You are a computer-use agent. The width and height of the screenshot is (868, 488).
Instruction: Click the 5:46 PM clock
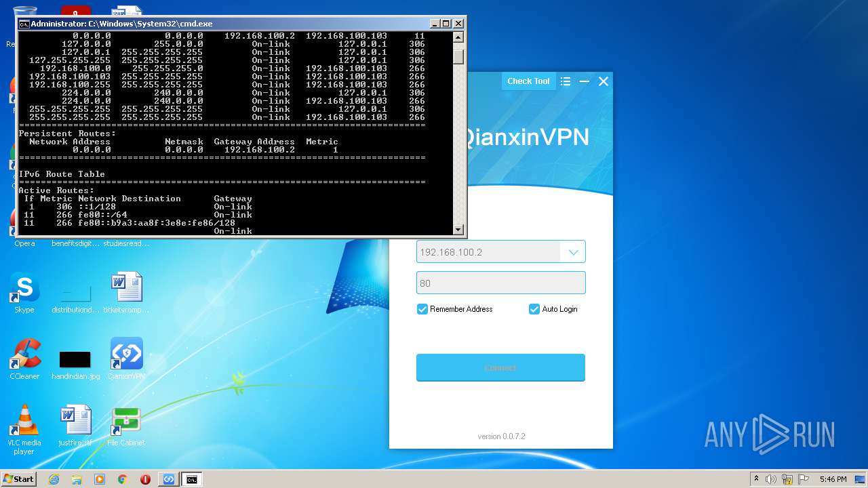click(833, 479)
